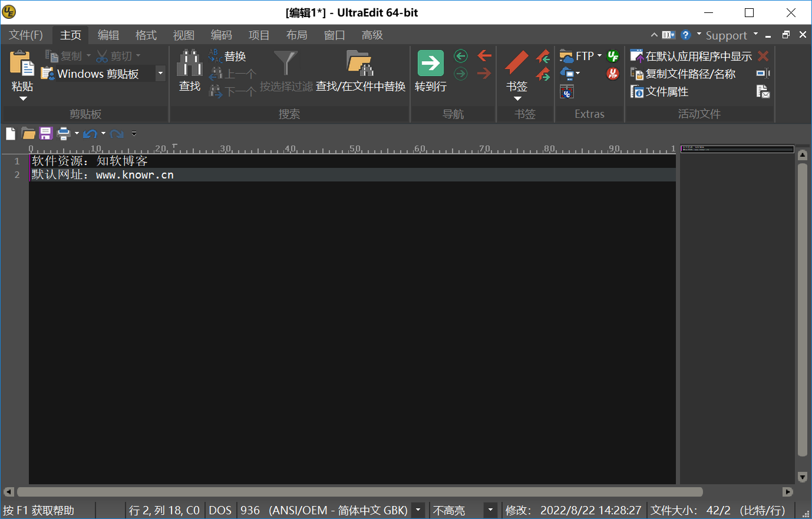Click the green Go to Line (转到行) arrow
The width and height of the screenshot is (812, 519).
[x=431, y=63]
